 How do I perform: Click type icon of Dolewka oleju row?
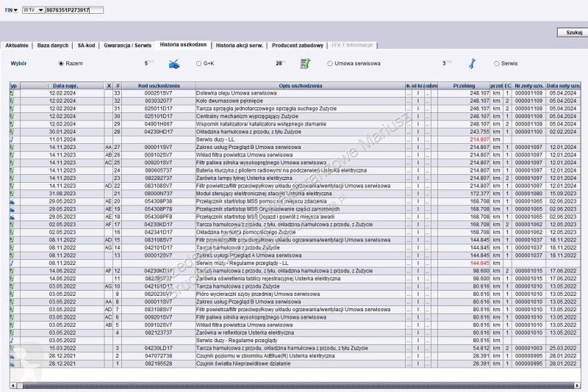tap(12, 93)
